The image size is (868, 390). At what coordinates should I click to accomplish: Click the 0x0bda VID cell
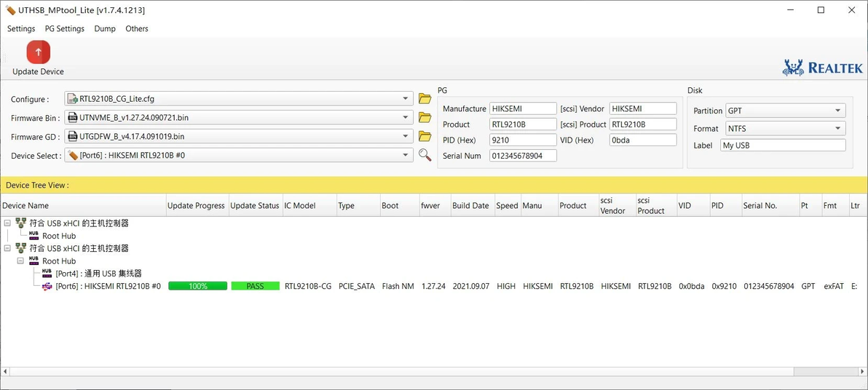click(x=691, y=286)
